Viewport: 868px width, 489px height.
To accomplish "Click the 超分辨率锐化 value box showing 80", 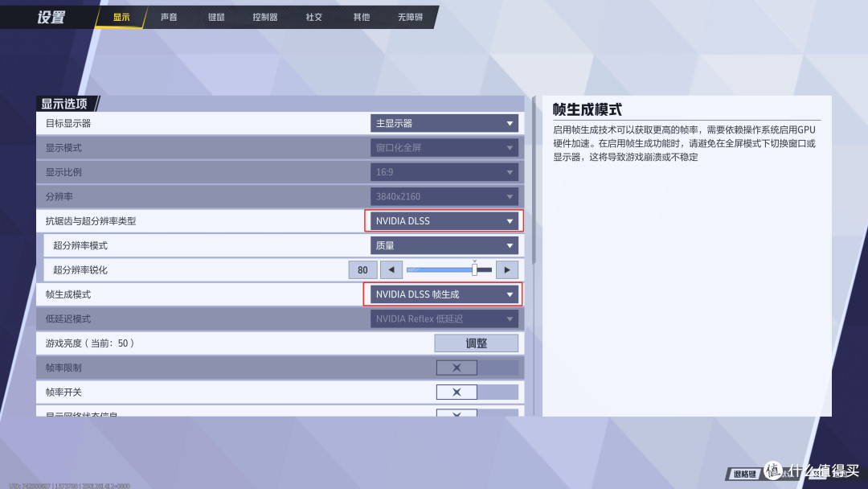I will 362,269.
